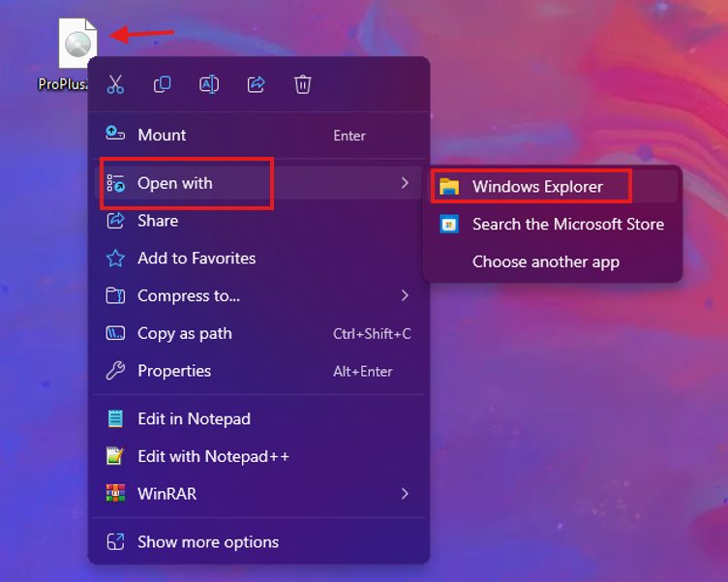This screenshot has height=582, width=728.
Task: Click the Notepad icon beside Edit in Notepad
Action: [x=115, y=419]
